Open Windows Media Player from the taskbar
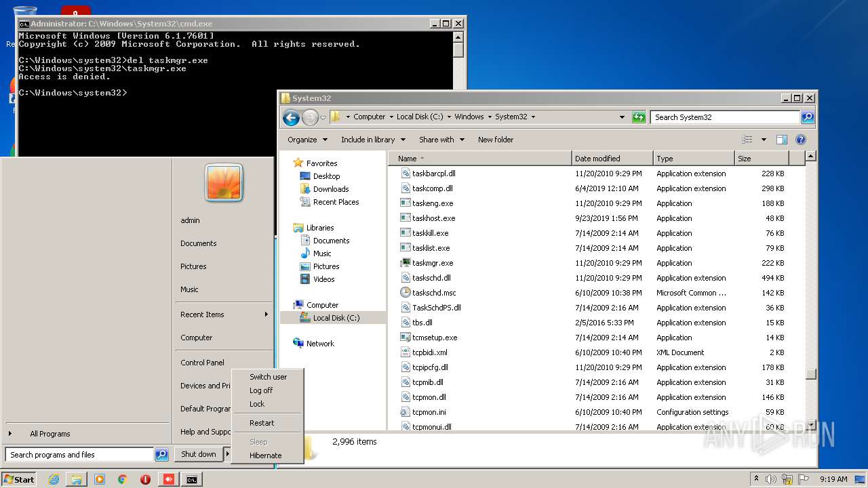 [x=100, y=479]
